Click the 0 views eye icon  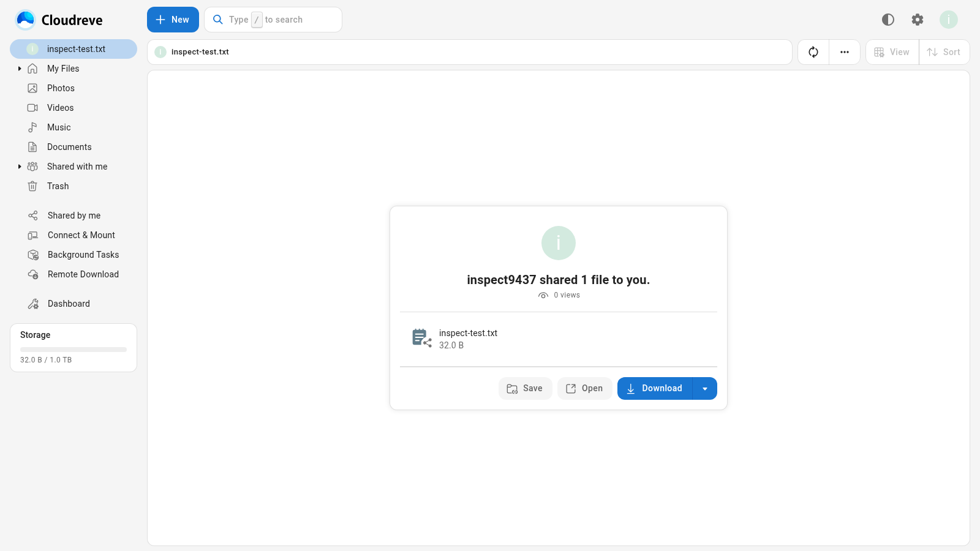543,295
